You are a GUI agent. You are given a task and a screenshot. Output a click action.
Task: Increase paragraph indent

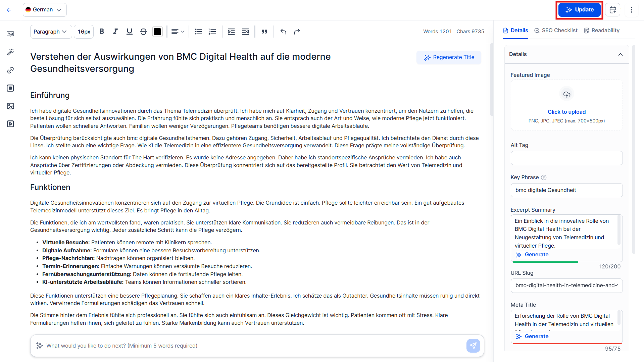(231, 32)
